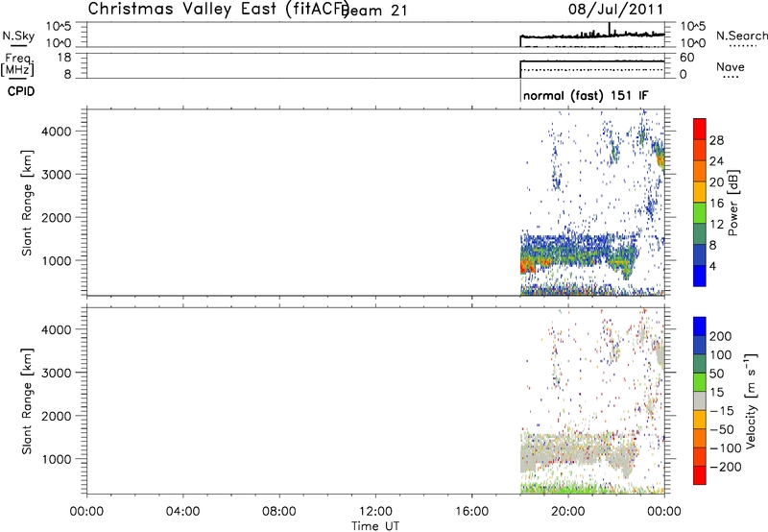Click the '08:00' time axis tick label

point(279,512)
